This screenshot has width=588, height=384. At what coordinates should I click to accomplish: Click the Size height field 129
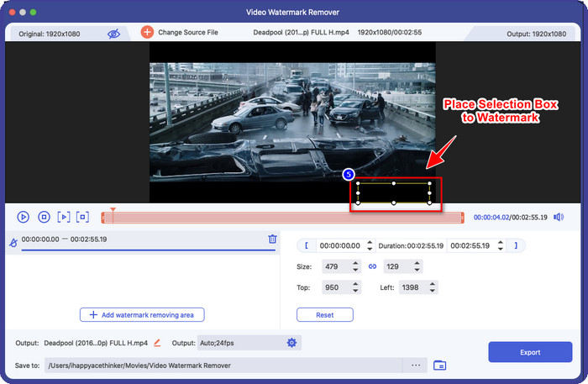tap(398, 266)
